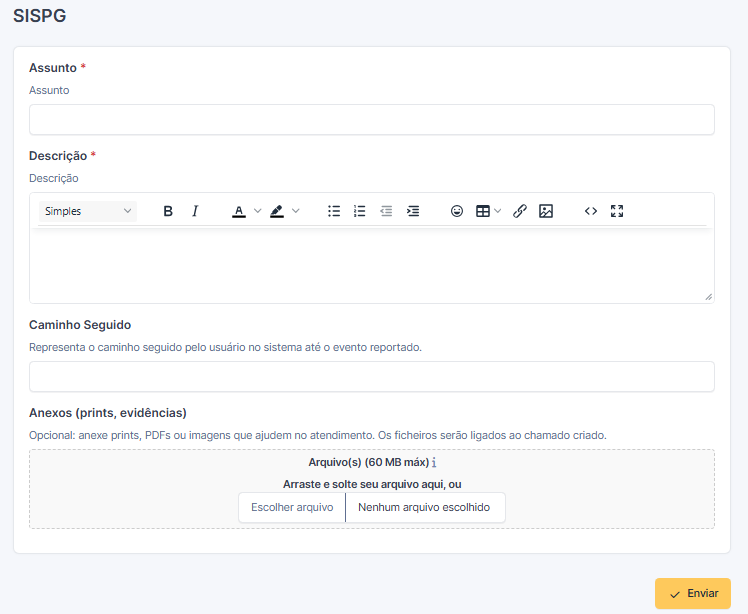Expand the table options dropdown arrow
Viewport: 748px width, 614px height.
point(498,211)
